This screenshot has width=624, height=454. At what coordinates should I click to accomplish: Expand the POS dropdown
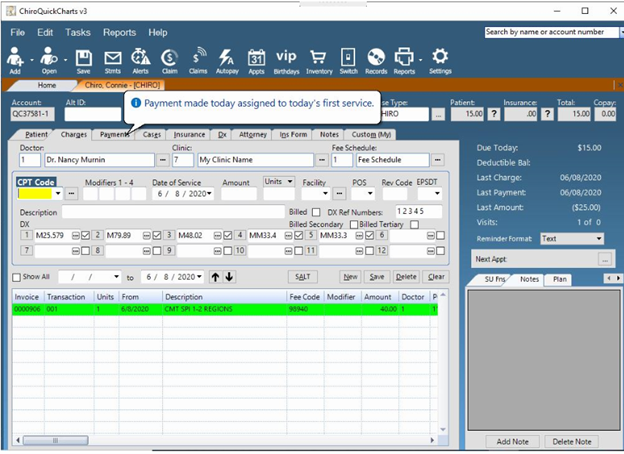coord(370,194)
